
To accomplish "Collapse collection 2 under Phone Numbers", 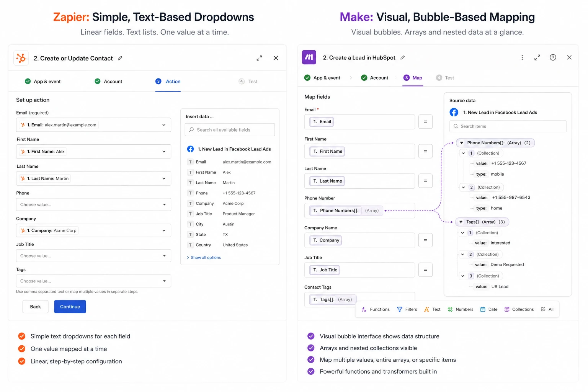I will coord(464,187).
